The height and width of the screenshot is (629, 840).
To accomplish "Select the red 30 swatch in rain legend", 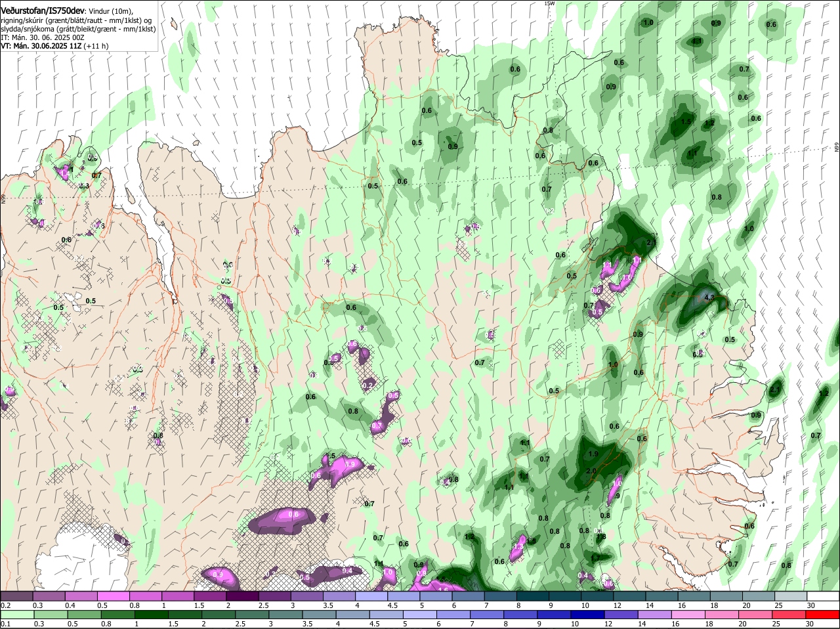I will 823,615.
